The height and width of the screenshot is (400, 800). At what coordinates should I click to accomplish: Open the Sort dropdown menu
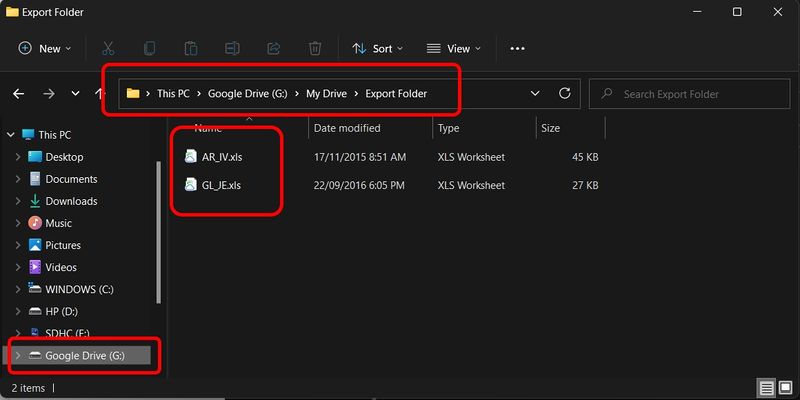coord(377,48)
